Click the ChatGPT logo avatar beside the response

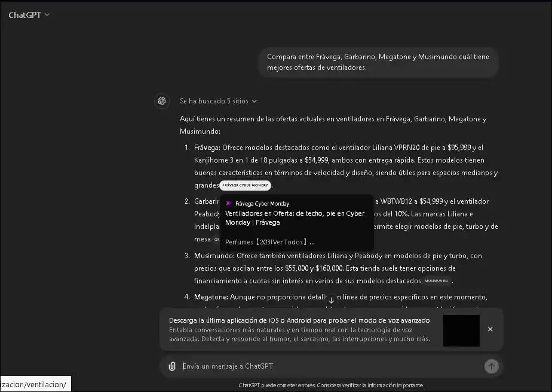[161, 101]
